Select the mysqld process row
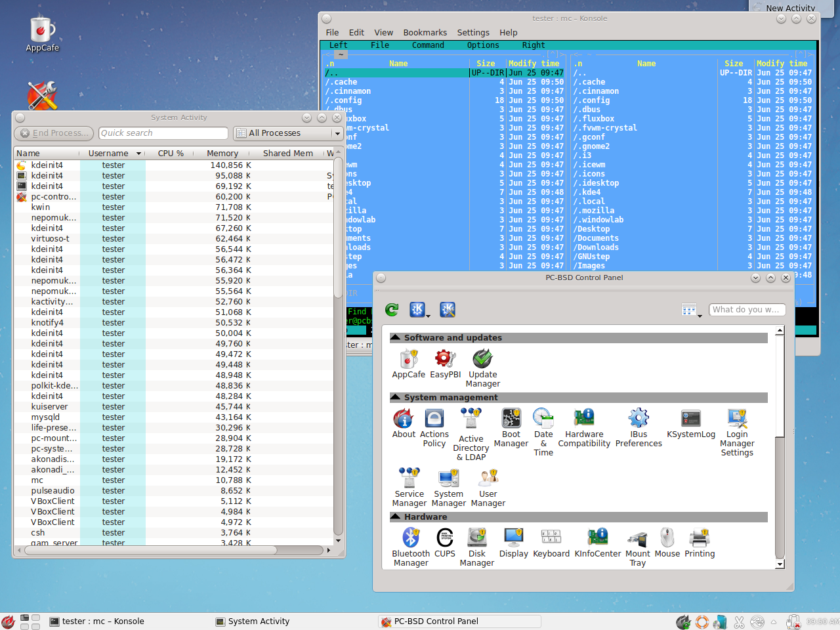 pos(173,417)
